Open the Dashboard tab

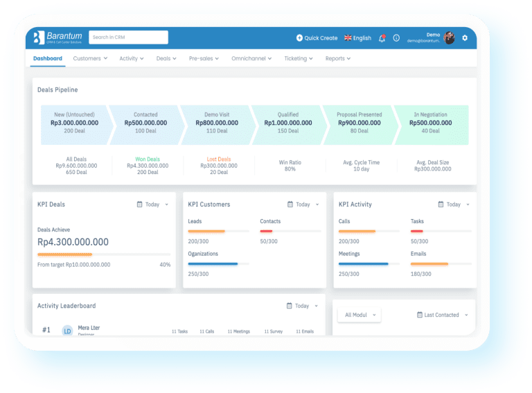tap(48, 58)
